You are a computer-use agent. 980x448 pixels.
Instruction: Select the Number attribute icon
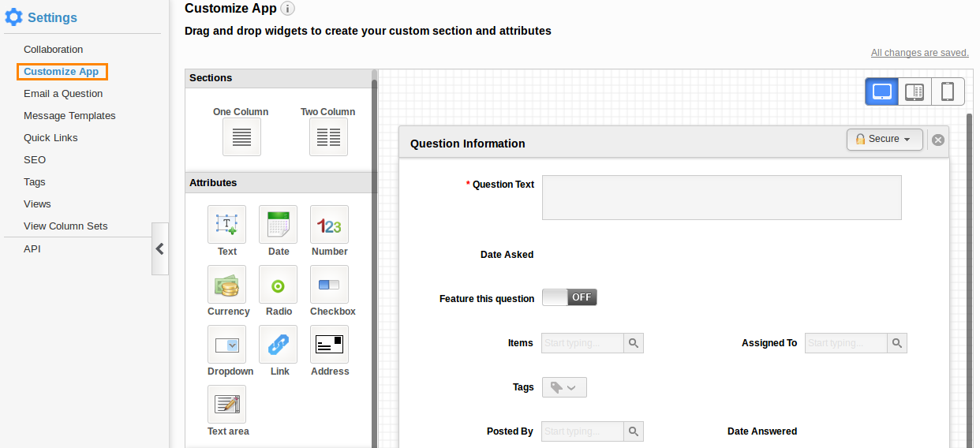click(329, 225)
